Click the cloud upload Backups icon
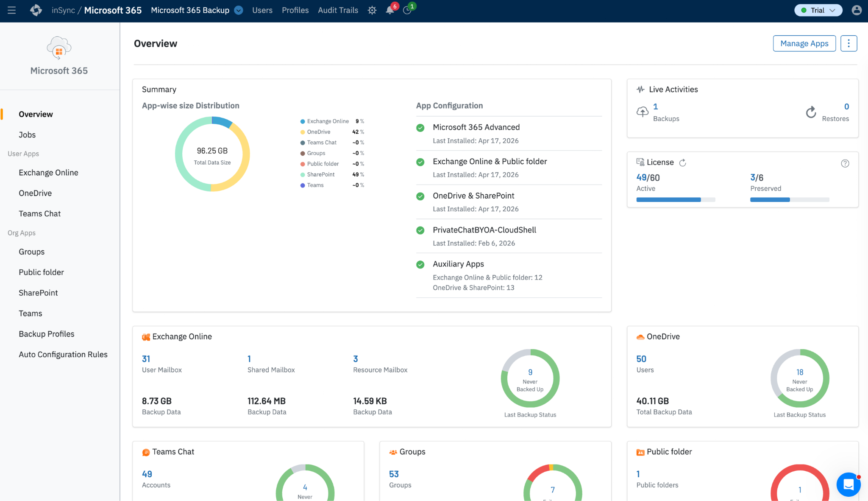The height and width of the screenshot is (501, 868). coord(643,112)
